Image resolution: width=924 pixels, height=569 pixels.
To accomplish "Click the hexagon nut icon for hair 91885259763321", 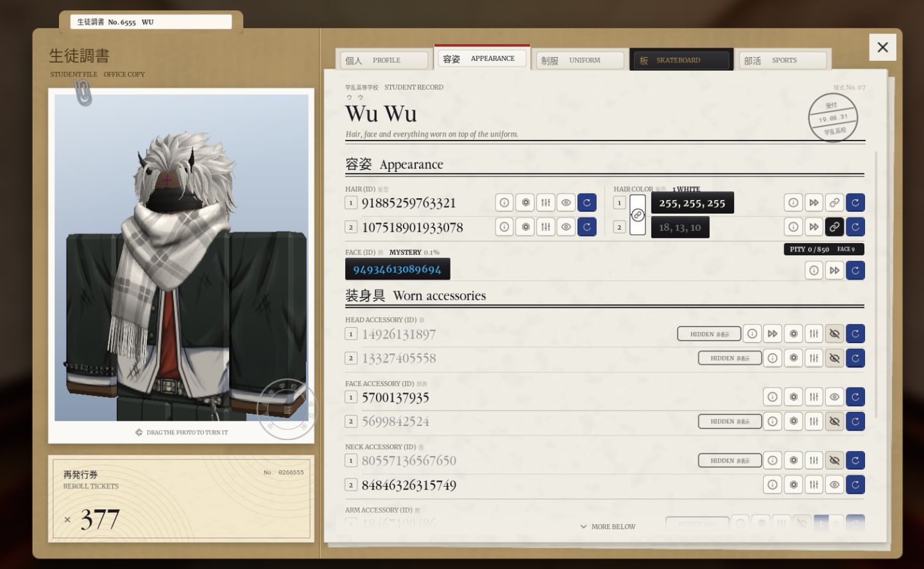I will coord(525,203).
